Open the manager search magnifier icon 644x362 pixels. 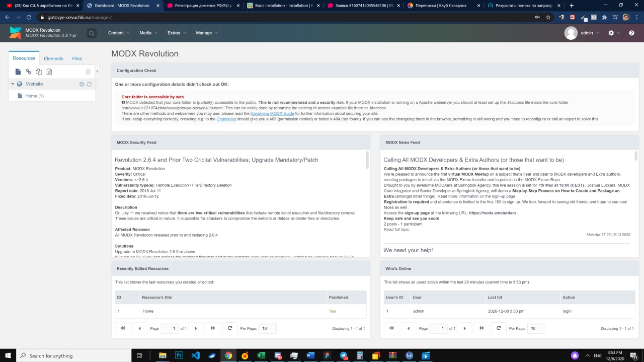coord(92,33)
